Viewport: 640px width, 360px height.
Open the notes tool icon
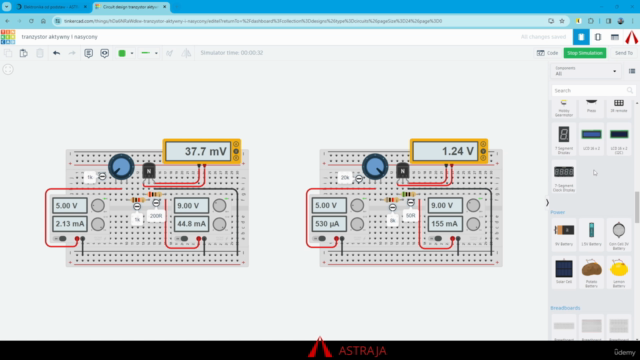tap(89, 53)
